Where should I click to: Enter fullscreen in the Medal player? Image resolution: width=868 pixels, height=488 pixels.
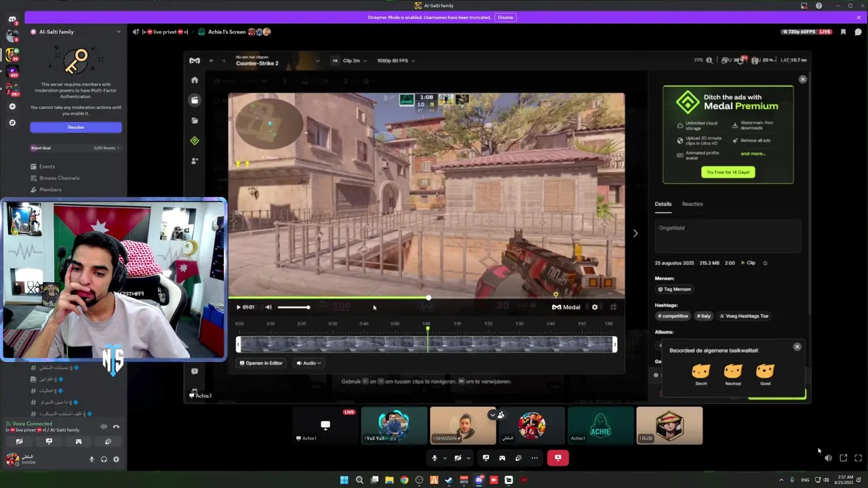(613, 307)
